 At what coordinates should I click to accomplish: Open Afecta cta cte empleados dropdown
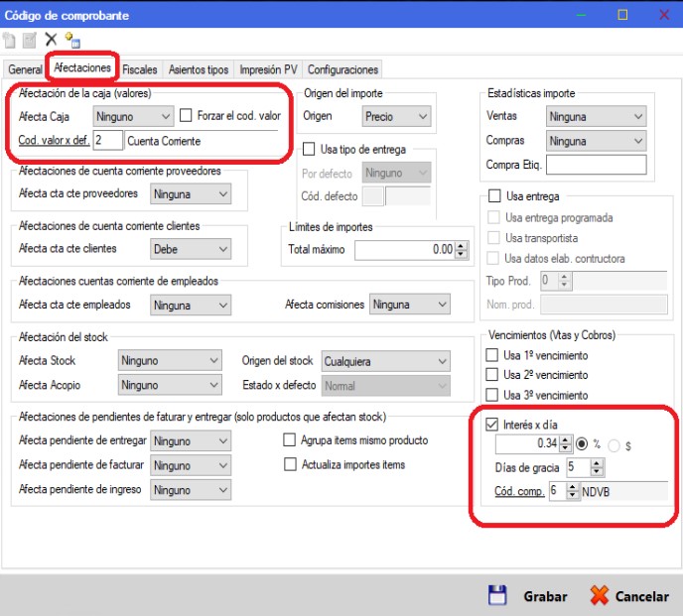pyautogui.click(x=191, y=306)
